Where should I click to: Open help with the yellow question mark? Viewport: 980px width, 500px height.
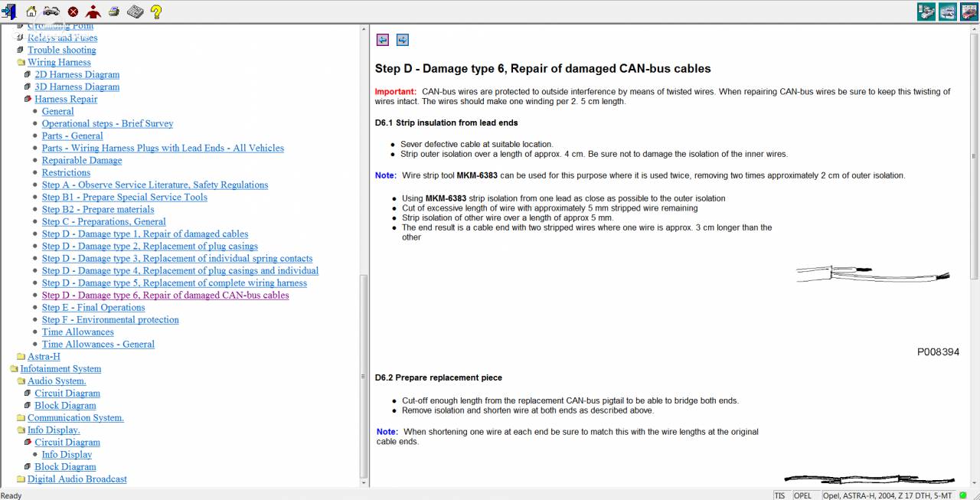coord(156,11)
